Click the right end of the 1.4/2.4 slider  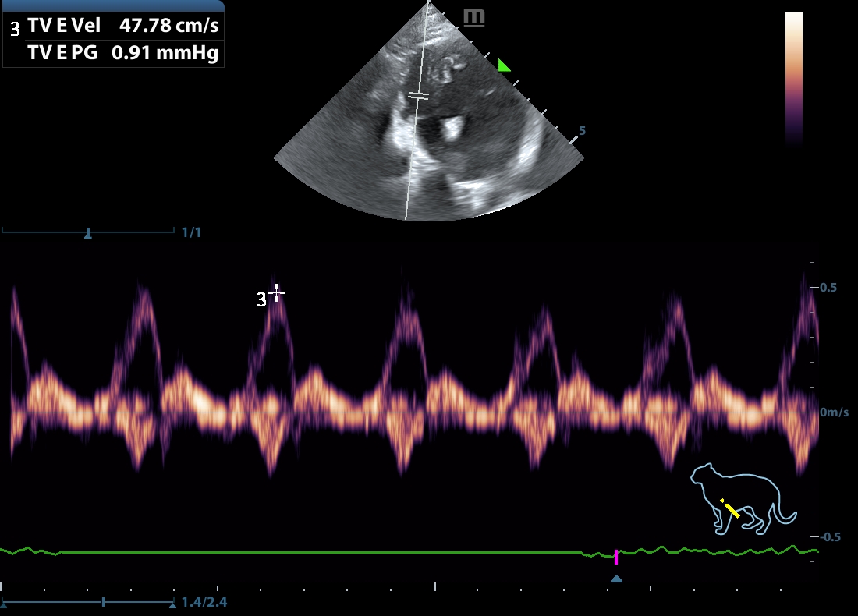[x=172, y=603]
